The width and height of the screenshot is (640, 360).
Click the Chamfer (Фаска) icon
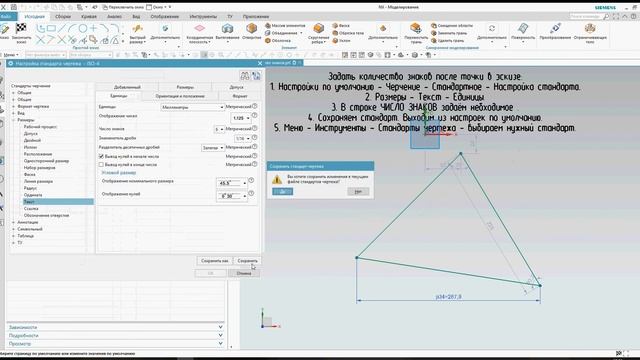pyautogui.click(x=335, y=26)
